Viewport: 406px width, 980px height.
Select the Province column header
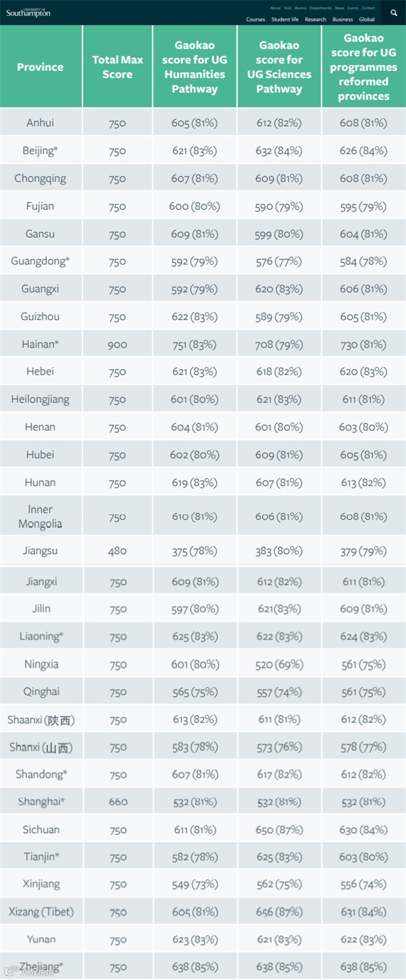point(41,66)
